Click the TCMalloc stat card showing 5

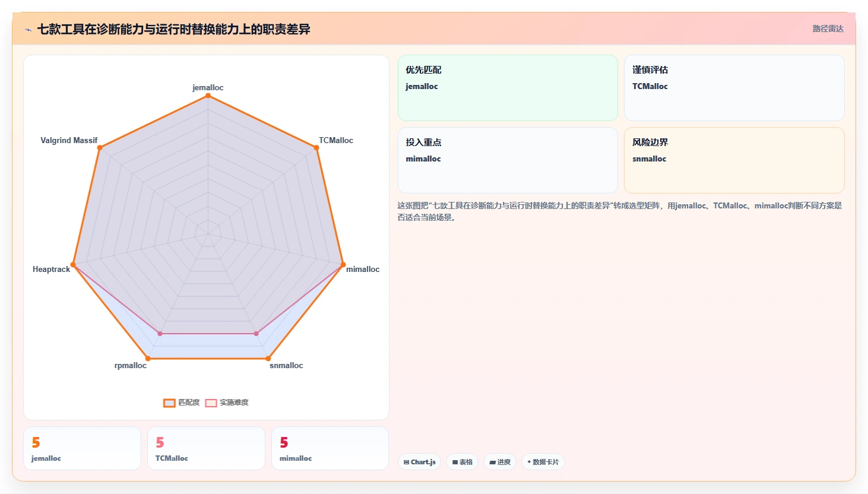(x=206, y=448)
